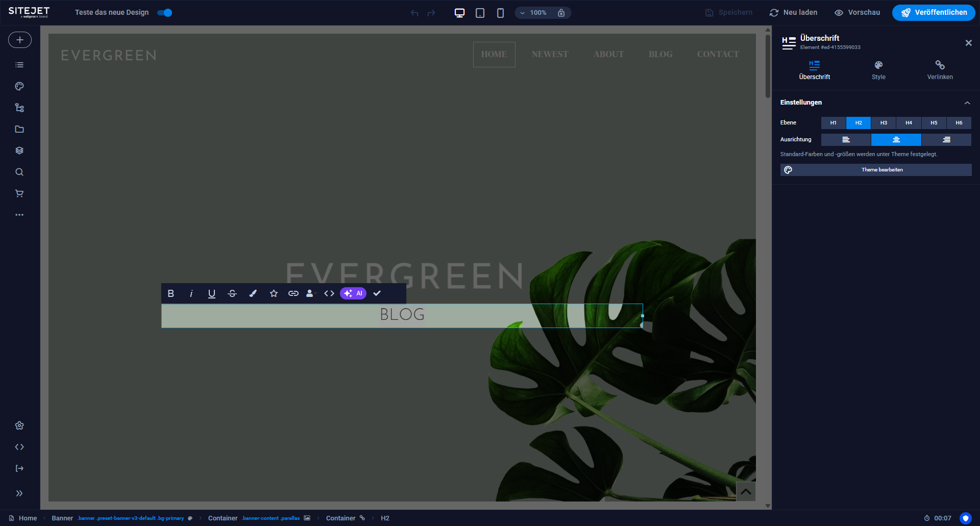The height and width of the screenshot is (526, 980).
Task: Click the add element plus button
Action: click(20, 40)
